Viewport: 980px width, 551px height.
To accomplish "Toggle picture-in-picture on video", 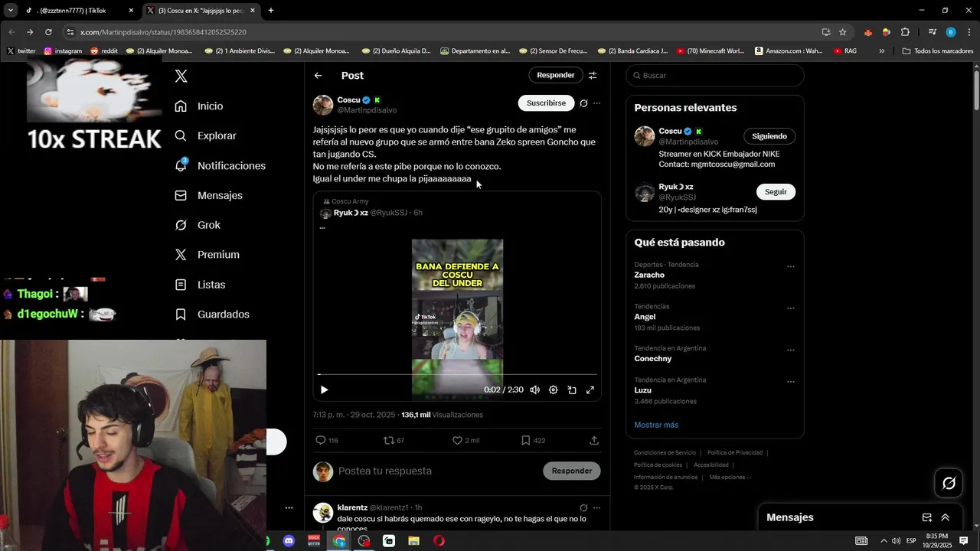I will [572, 390].
